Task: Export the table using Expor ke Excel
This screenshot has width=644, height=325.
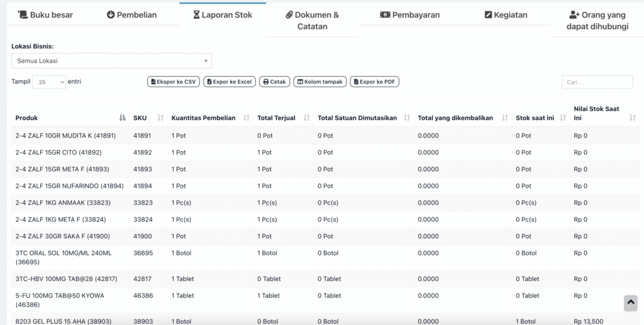Action: pos(228,82)
